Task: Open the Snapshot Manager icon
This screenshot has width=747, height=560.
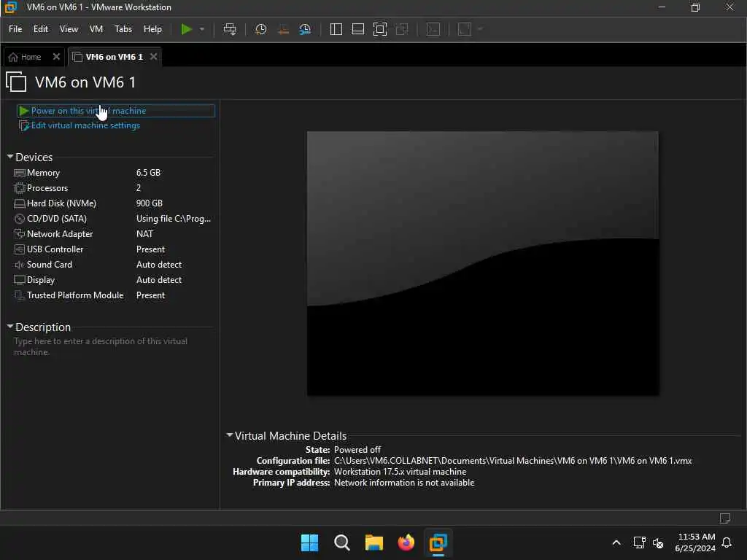Action: (x=305, y=29)
